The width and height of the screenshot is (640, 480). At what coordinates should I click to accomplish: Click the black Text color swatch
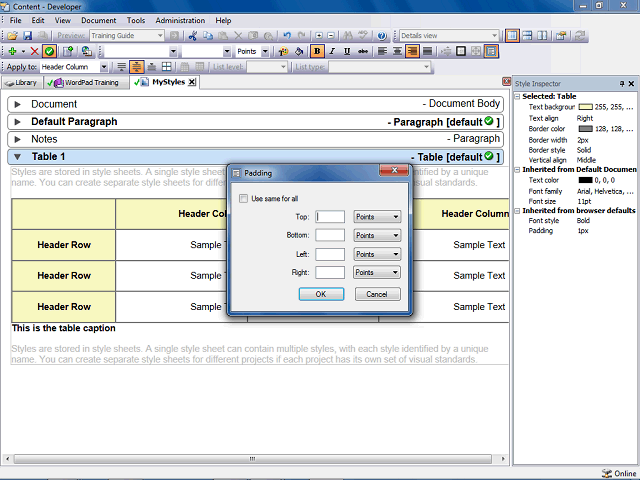[x=585, y=180]
